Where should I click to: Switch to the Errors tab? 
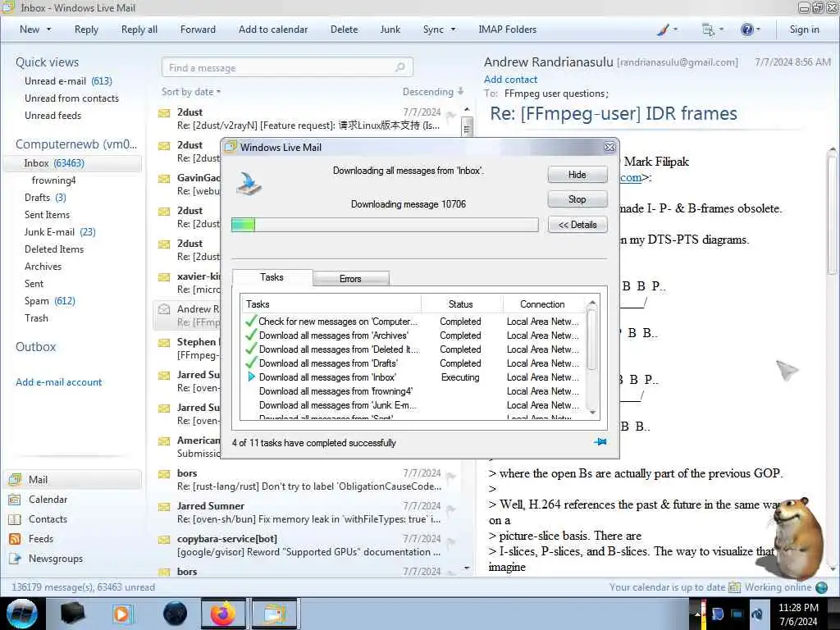tap(350, 279)
